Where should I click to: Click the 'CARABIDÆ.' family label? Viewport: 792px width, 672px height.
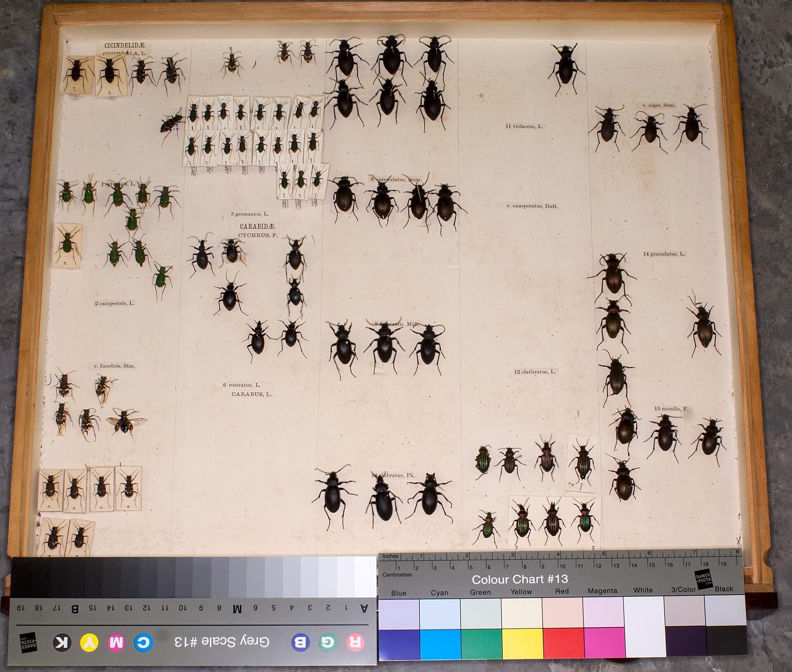tap(257, 226)
